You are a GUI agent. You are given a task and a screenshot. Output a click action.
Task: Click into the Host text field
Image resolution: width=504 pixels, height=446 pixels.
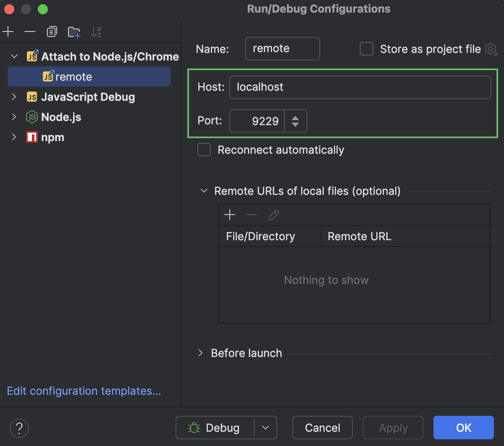click(x=360, y=87)
